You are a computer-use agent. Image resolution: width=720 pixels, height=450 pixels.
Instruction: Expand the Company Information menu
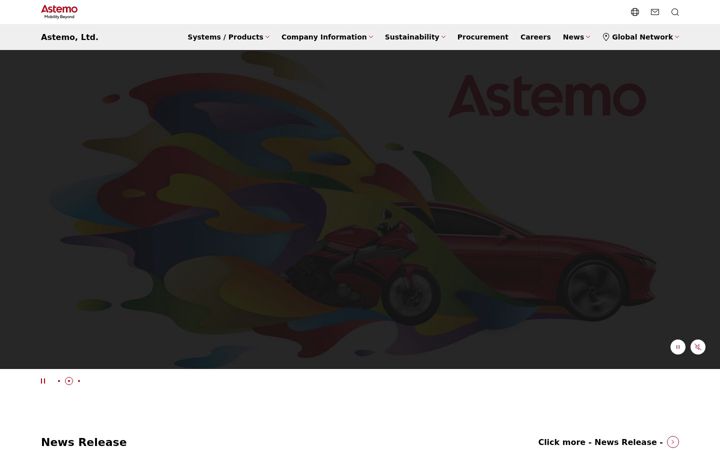327,37
